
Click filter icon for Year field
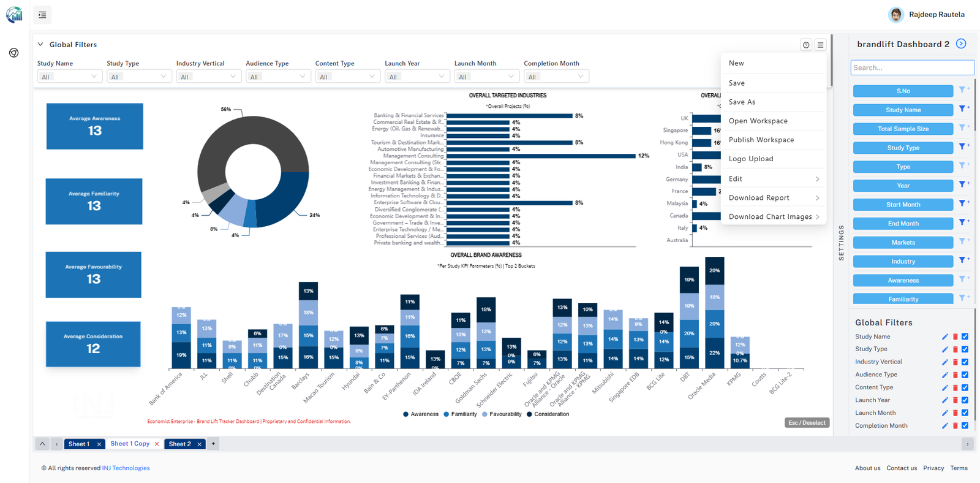point(963,185)
